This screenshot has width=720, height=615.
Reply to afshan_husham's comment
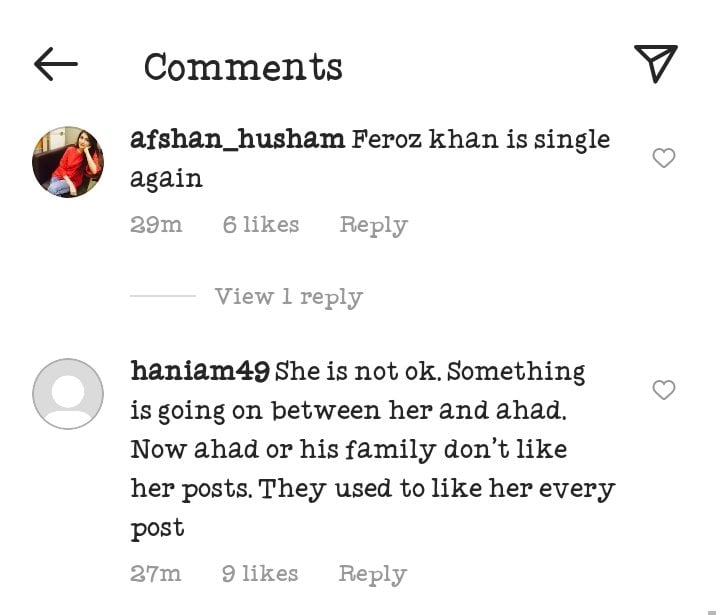pyautogui.click(x=373, y=225)
